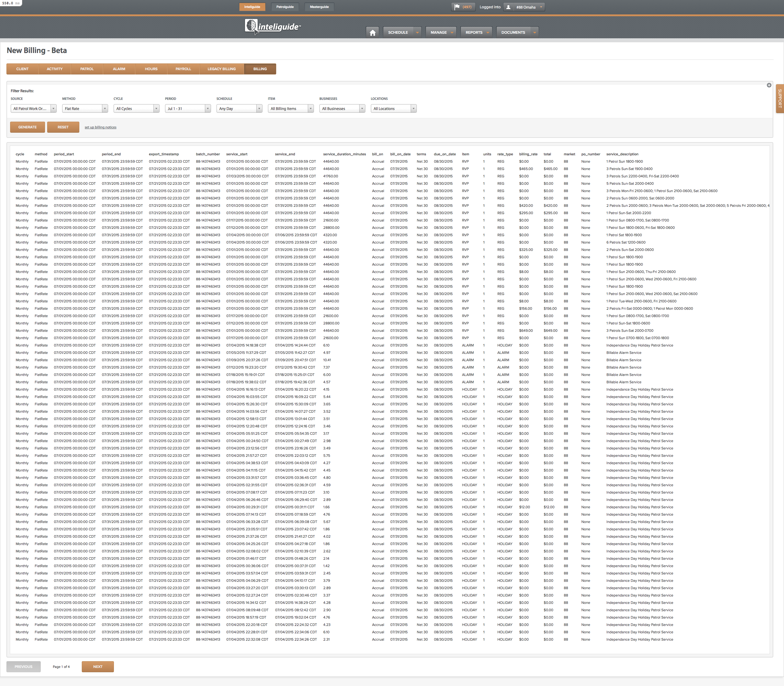The height and width of the screenshot is (686, 784).
Task: Click the billing_rate column header
Action: point(528,154)
